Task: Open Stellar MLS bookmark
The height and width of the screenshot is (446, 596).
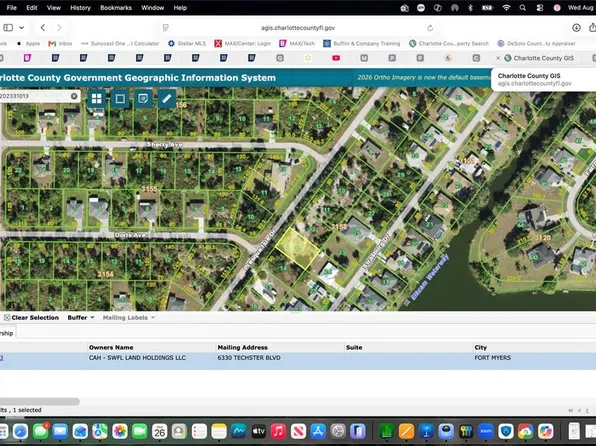Action: [x=187, y=43]
